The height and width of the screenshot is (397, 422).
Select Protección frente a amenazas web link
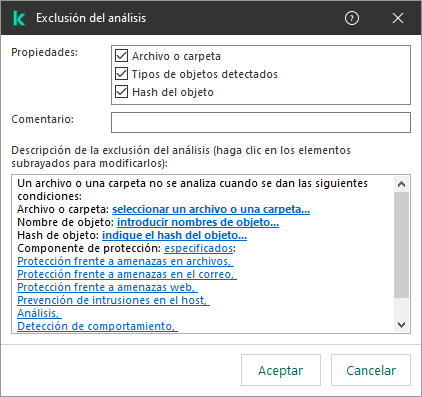click(107, 287)
